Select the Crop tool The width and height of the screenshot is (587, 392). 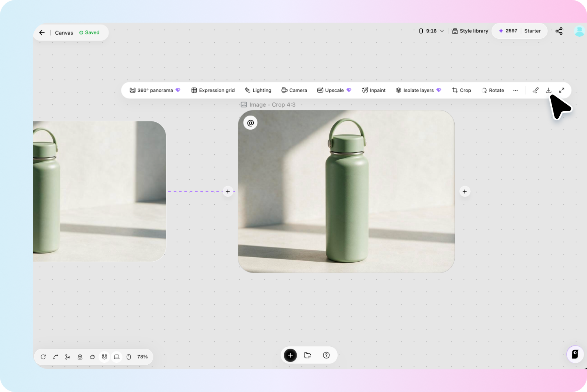461,90
